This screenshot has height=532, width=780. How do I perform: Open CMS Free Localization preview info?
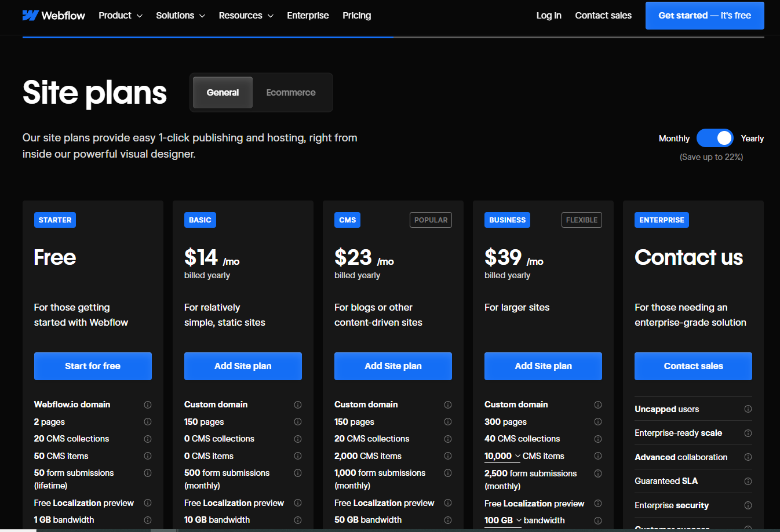click(448, 502)
